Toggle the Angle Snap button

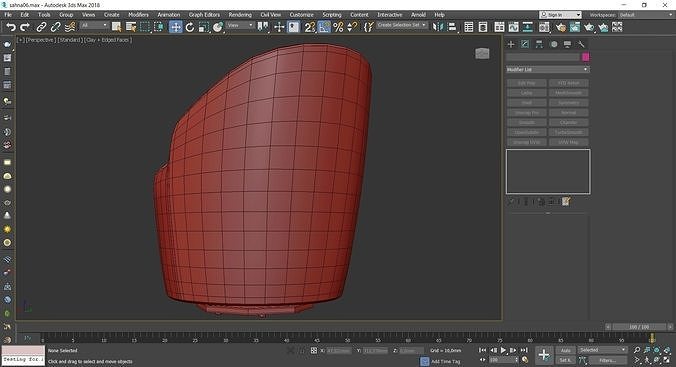324,27
